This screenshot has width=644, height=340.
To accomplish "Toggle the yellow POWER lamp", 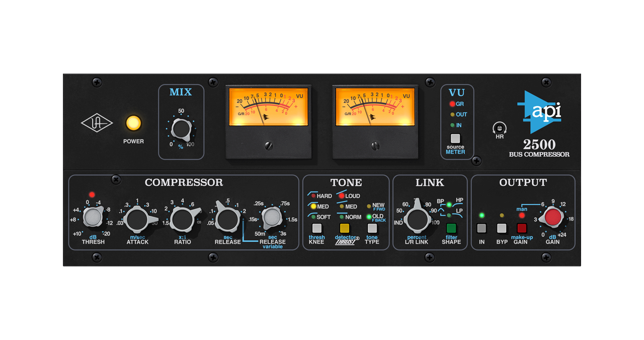I will [x=134, y=123].
